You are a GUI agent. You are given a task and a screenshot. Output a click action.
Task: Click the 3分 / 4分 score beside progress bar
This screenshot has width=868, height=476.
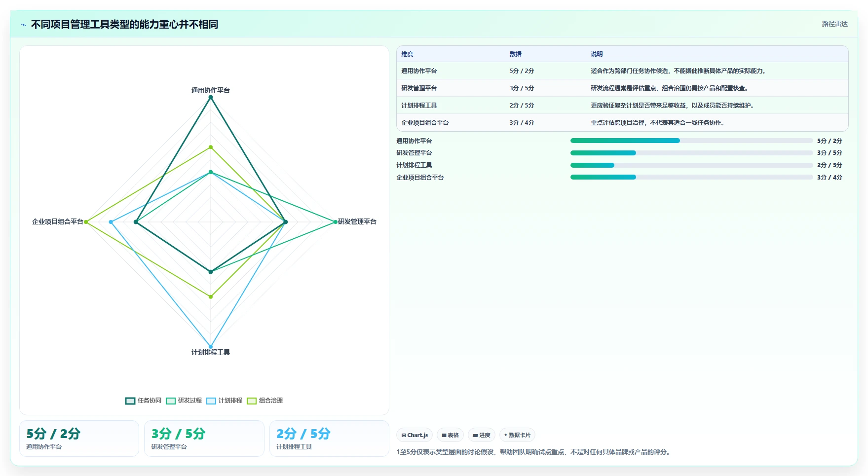pos(830,177)
